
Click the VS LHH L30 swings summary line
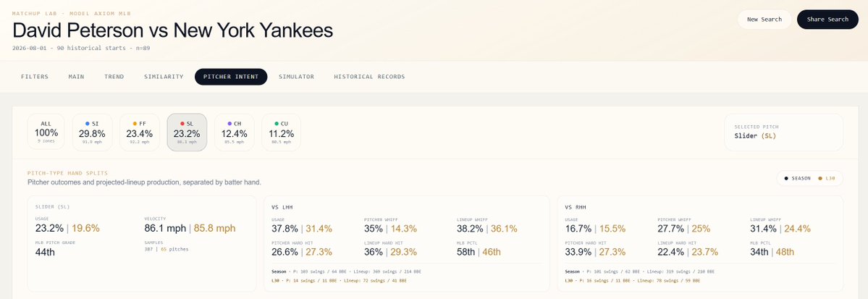(340, 281)
